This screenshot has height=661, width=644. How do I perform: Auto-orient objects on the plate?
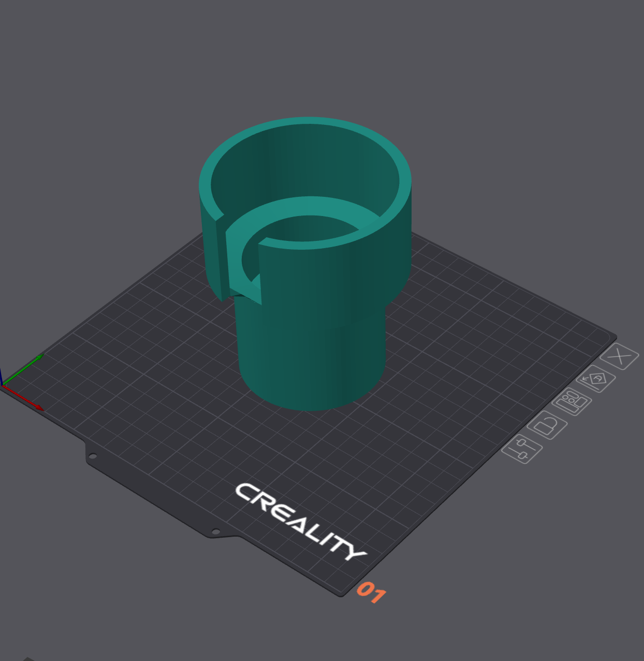point(596,379)
